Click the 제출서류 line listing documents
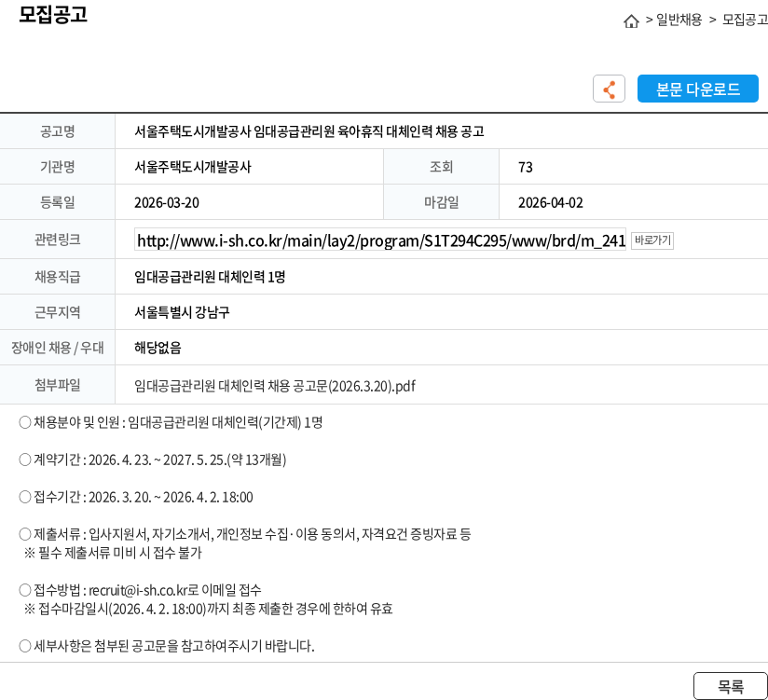768x700 pixels. coord(244,534)
